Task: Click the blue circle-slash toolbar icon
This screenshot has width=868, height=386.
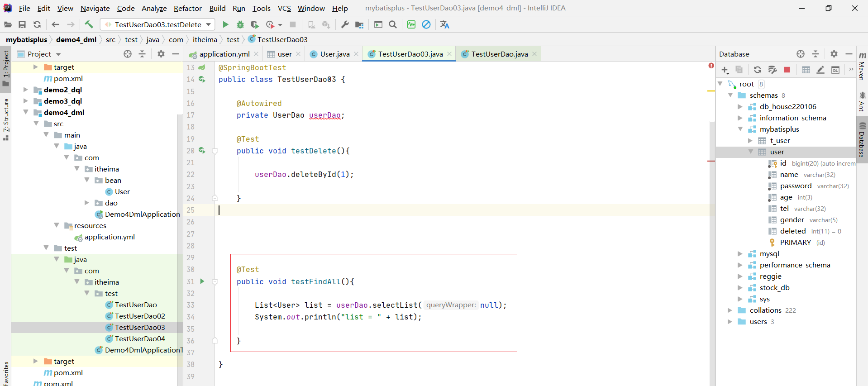Action: [426, 24]
